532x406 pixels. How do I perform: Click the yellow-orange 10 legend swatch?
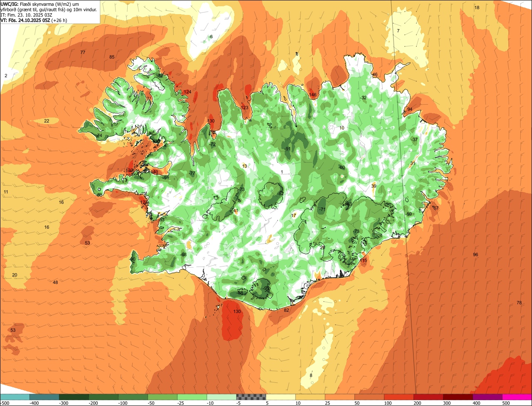[x=310, y=396]
